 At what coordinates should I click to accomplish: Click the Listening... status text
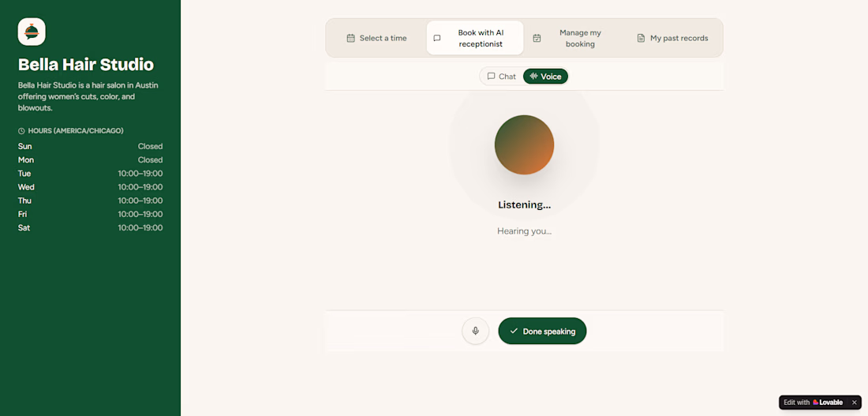(x=524, y=205)
